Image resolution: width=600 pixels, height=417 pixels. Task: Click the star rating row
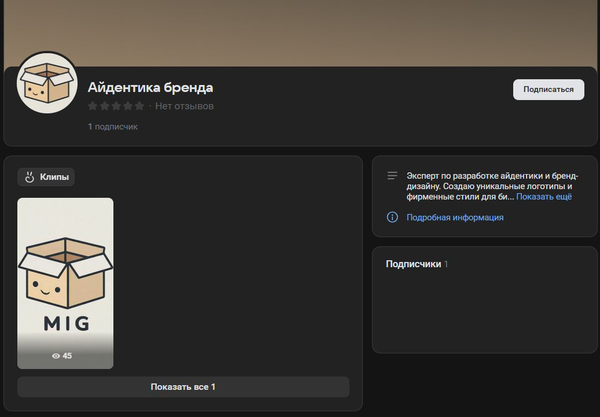[x=116, y=106]
